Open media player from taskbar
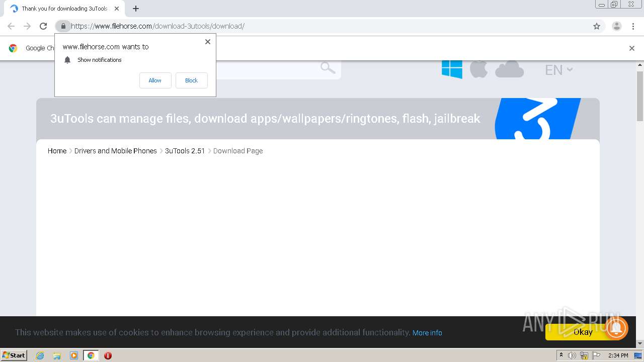The image size is (644, 362). pos(74,355)
